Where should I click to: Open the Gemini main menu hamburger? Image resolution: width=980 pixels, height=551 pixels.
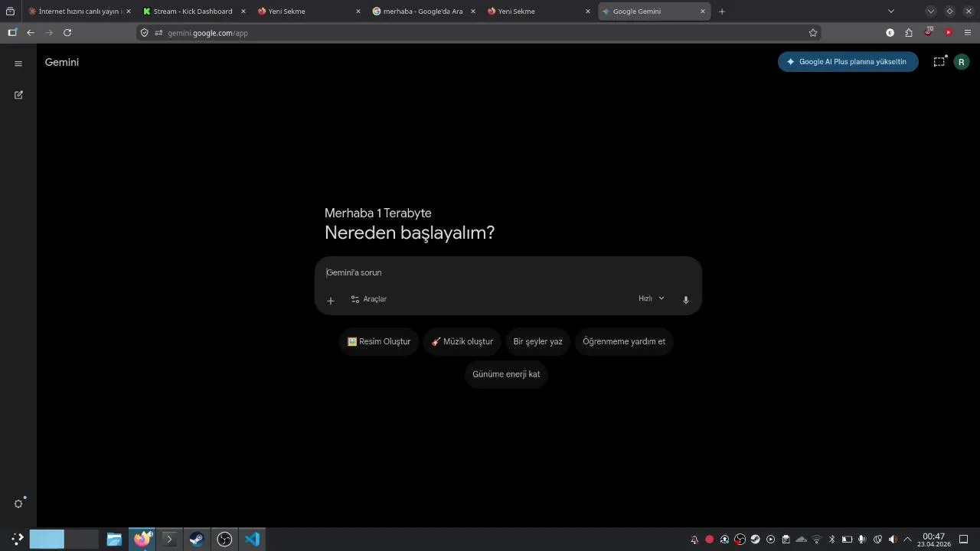[18, 64]
